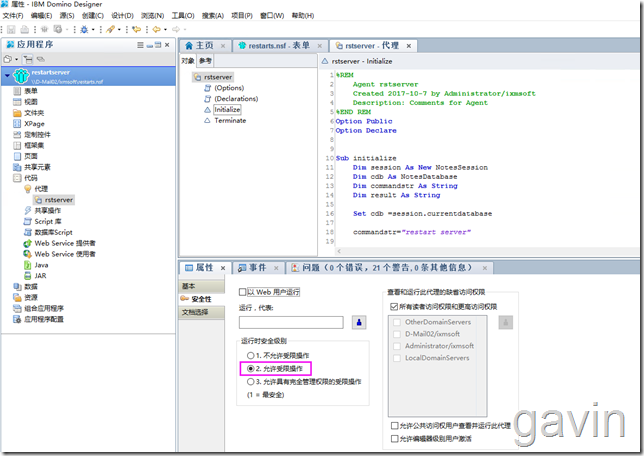644x456 pixels.
Task: Switch to the 参考 reference tab
Action: (205, 61)
